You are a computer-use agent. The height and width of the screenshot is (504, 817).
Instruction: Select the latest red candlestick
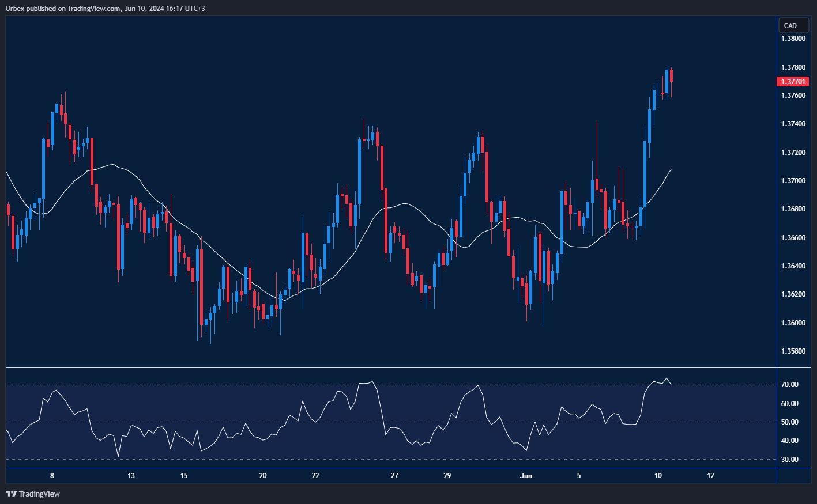pyautogui.click(x=672, y=77)
